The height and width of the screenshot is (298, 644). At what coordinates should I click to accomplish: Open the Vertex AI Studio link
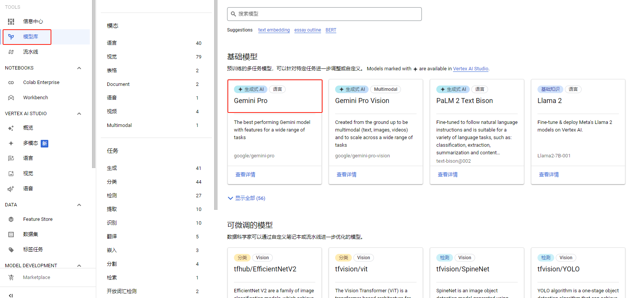pos(471,69)
